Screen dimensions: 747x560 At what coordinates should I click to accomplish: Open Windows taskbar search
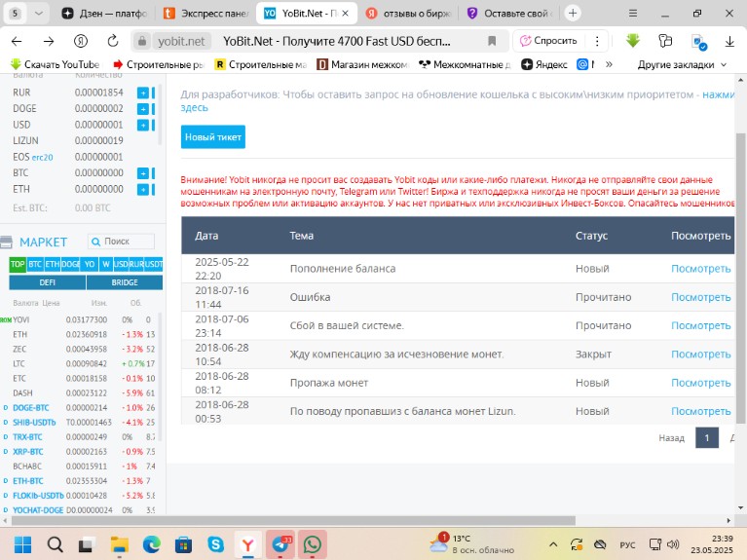pos(55,544)
